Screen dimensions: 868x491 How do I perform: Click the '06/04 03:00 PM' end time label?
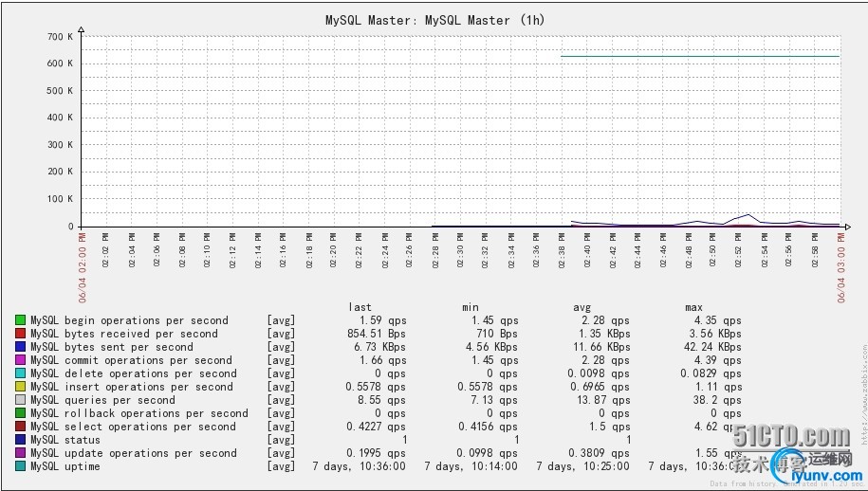(x=841, y=268)
